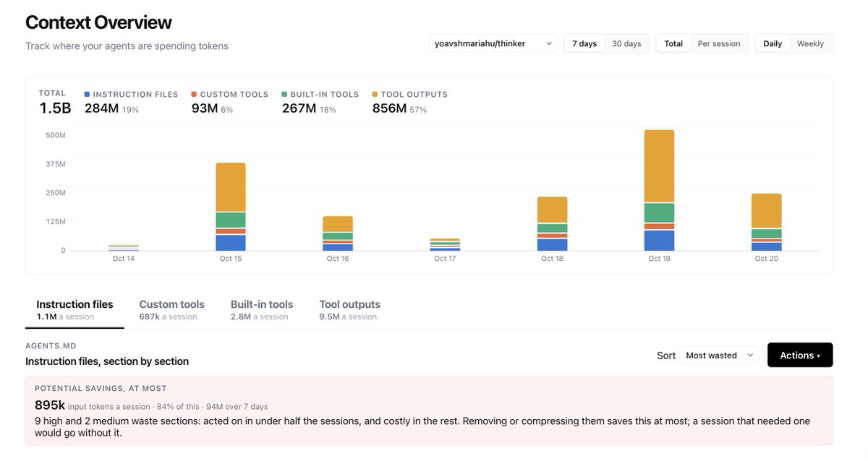Click the "POTENTIAL SAVINGS, AT MOST" heading

coord(101,388)
